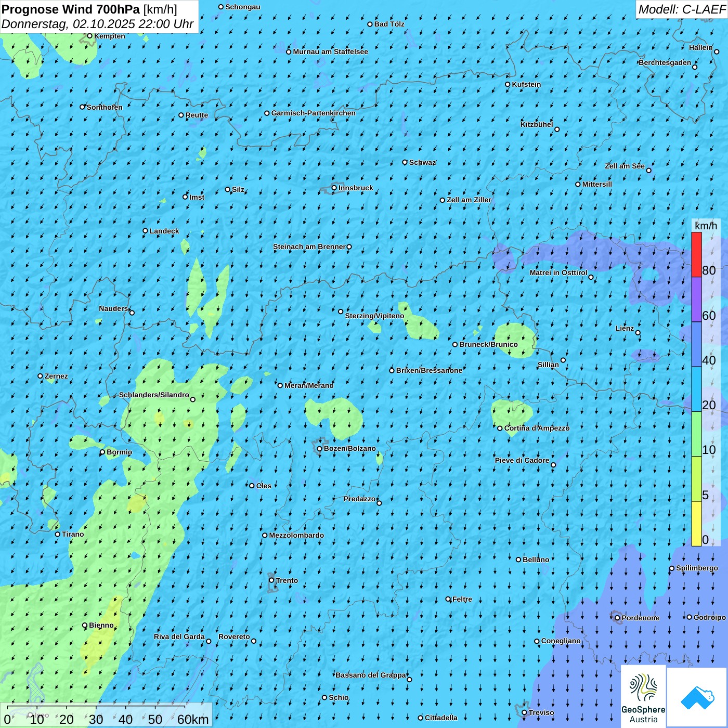Click the Kitzbühel label
728x728 pixels.
[x=537, y=124]
